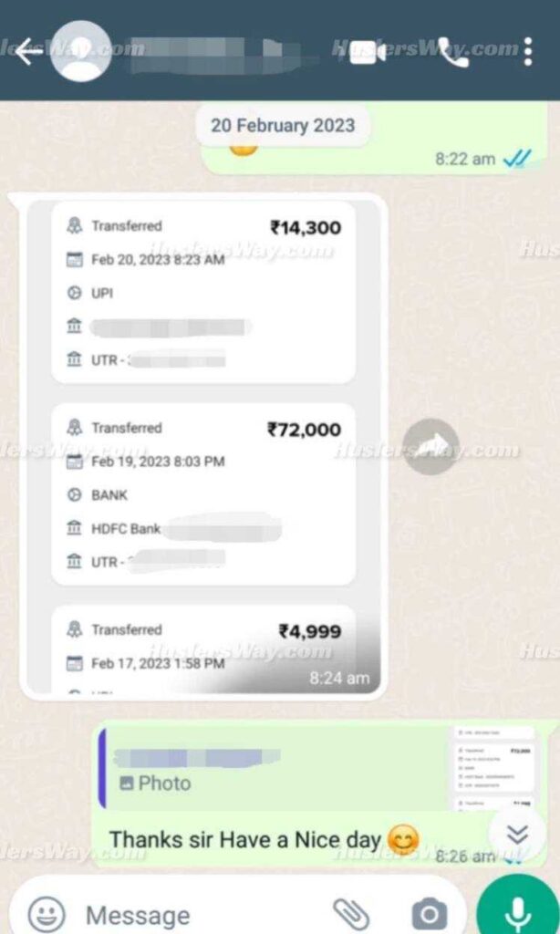
Task: Tap the 20 February 2023 date chip
Action: pos(283,126)
